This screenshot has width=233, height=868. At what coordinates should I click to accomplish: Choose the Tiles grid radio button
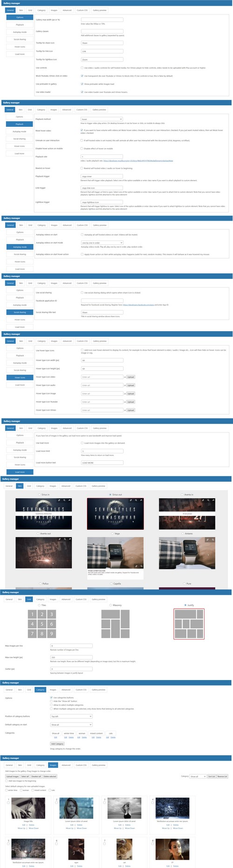click(40, 605)
